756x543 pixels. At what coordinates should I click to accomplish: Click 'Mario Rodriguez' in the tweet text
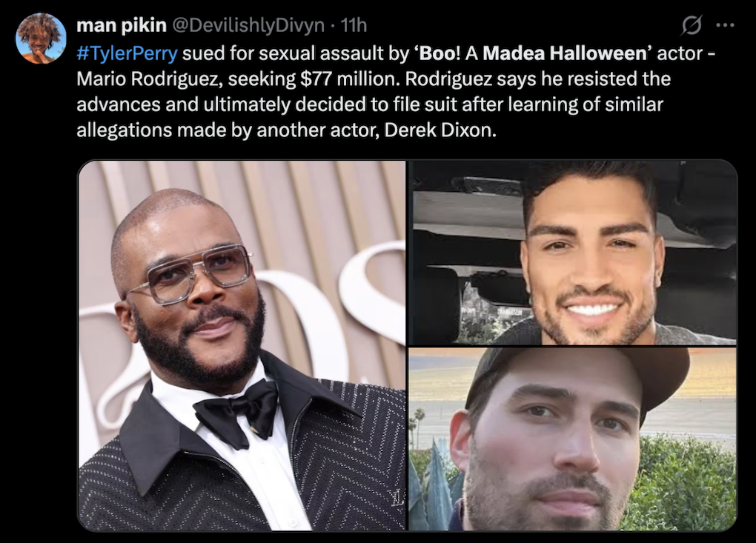click(150, 79)
